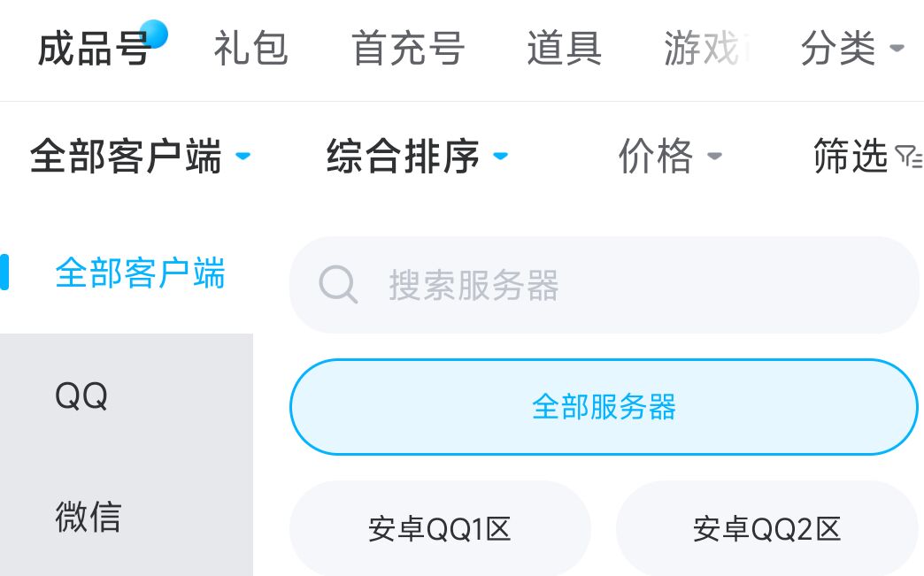Select QQ client in the sidebar
The width and height of the screenshot is (924, 576).
81,396
